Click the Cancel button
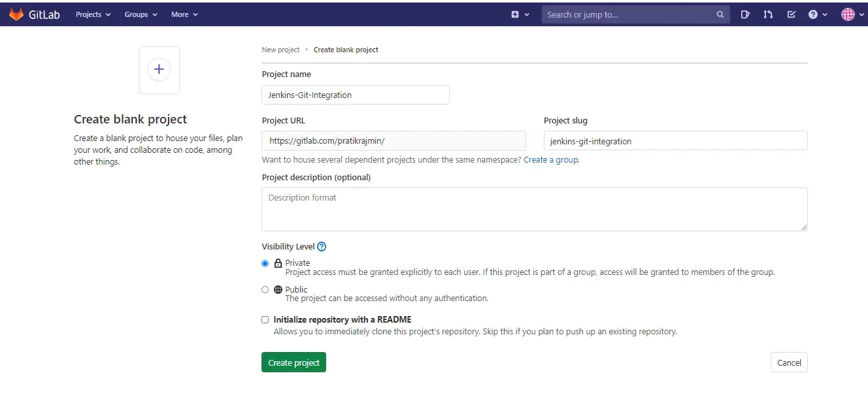Screen dimensions: 868x401 pyautogui.click(x=789, y=362)
